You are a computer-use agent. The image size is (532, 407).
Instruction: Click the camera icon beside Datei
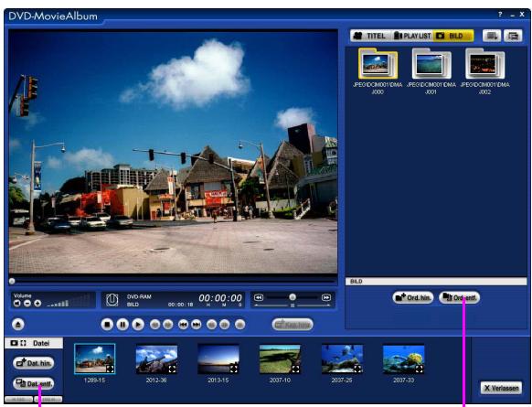pos(14,343)
